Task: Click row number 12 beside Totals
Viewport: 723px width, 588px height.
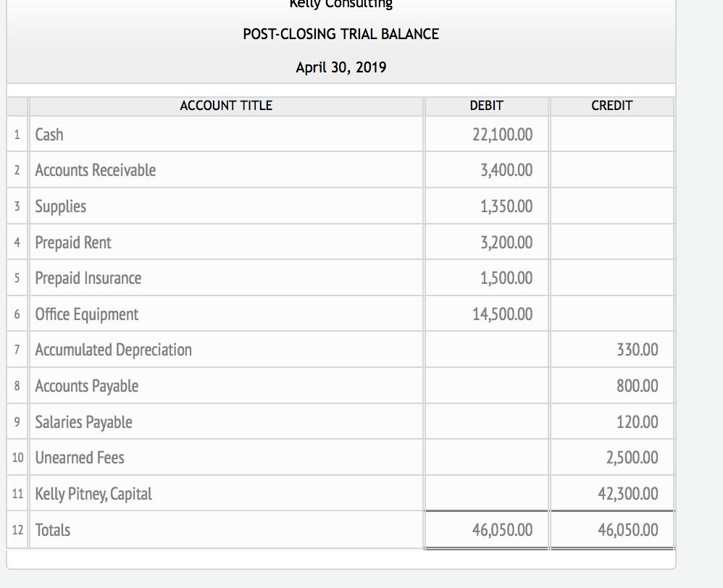Action: (17, 530)
